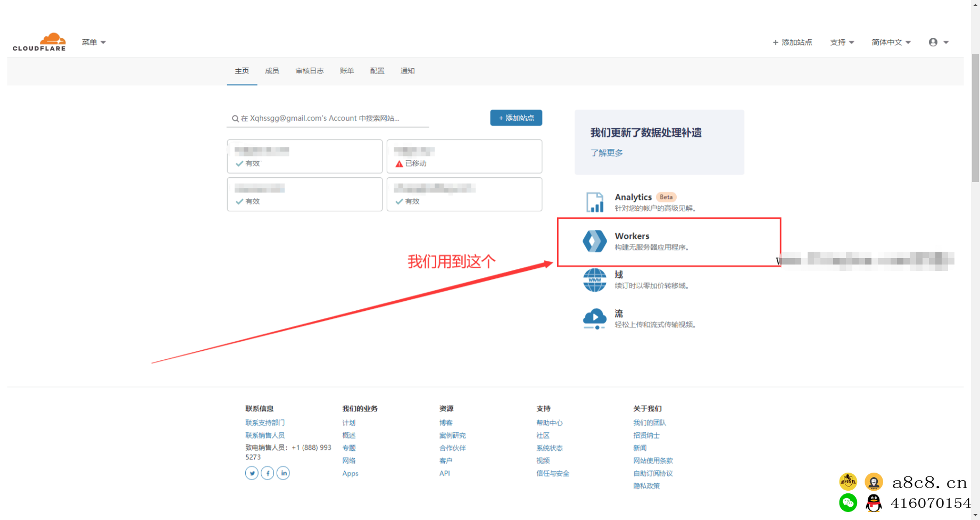Click the search magnifier icon

click(x=235, y=119)
